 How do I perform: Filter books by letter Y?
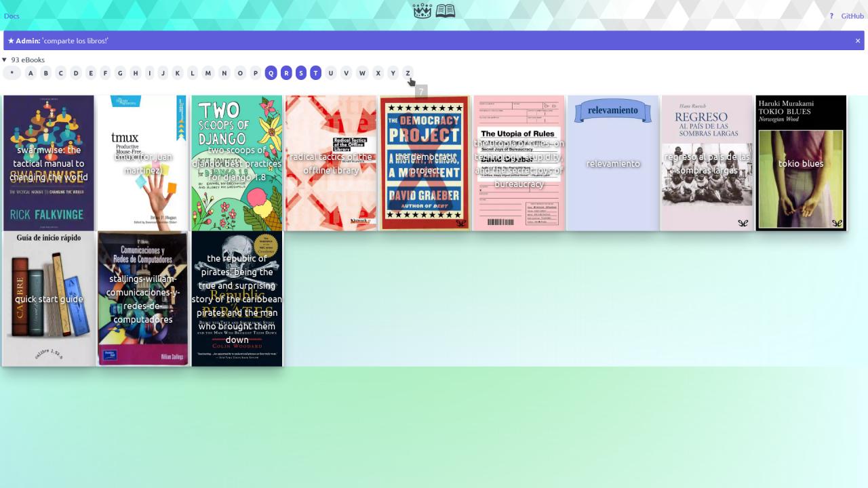pos(393,73)
